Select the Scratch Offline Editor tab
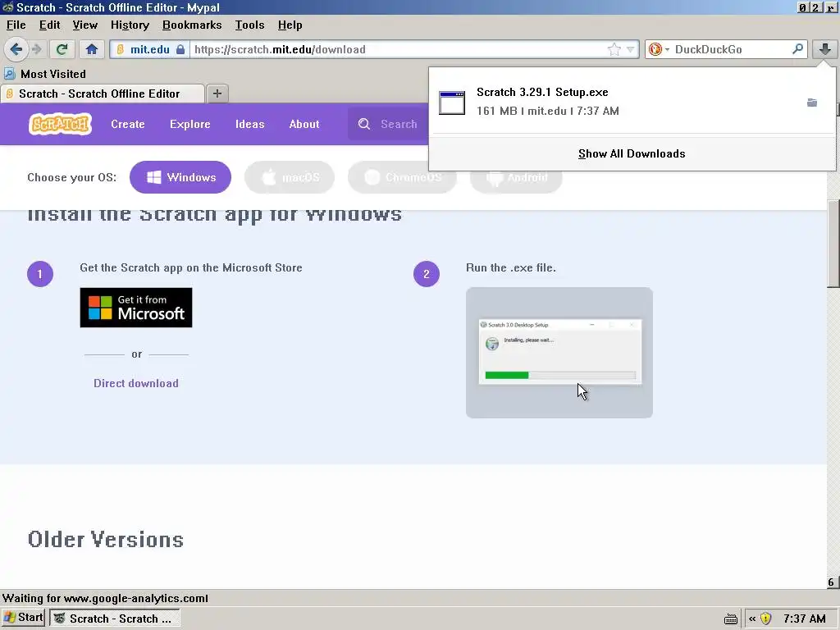This screenshot has height=630, width=840. (103, 94)
